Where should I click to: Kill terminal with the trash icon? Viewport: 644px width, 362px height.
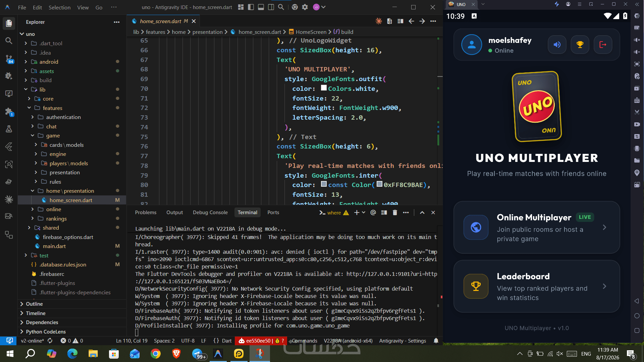click(395, 213)
